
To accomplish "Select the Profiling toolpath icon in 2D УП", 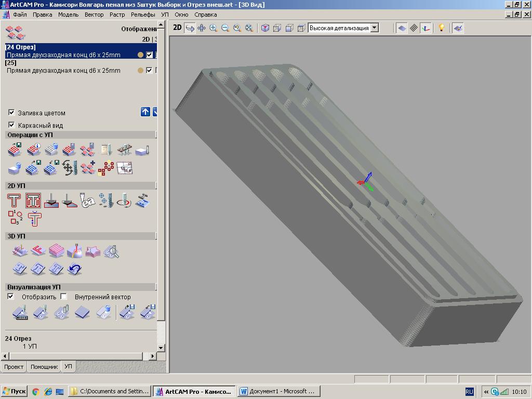I will point(14,201).
